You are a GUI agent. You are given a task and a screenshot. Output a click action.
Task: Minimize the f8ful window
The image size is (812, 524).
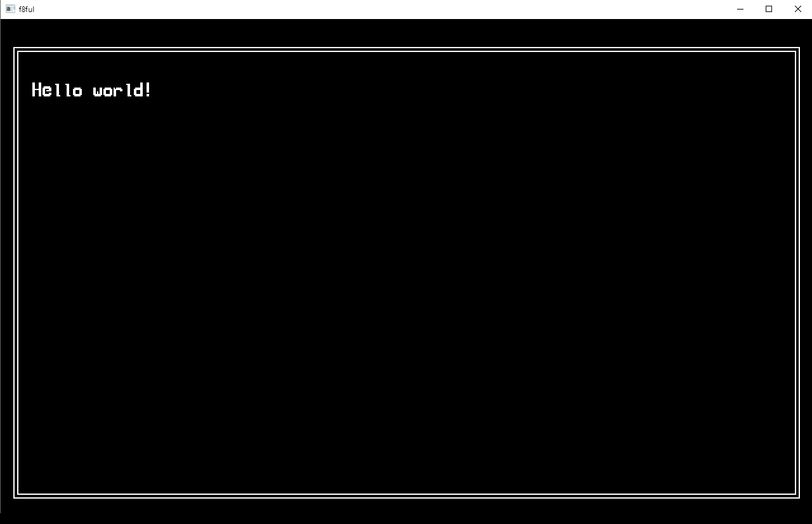pyautogui.click(x=740, y=9)
